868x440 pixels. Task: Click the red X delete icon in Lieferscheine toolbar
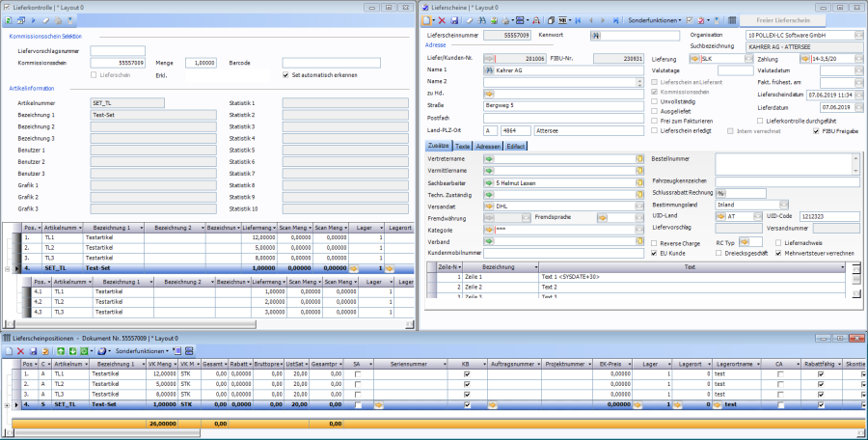(442, 19)
